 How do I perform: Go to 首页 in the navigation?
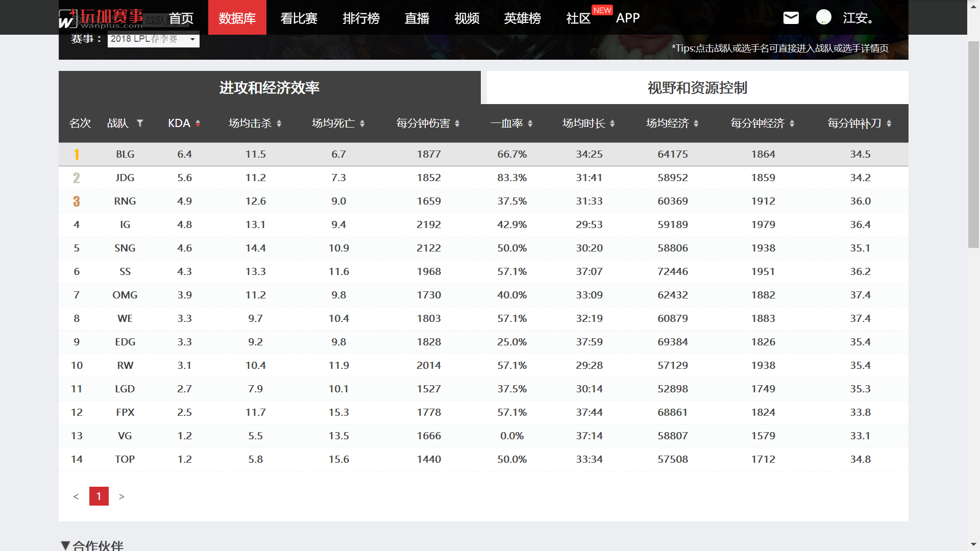pos(181,18)
